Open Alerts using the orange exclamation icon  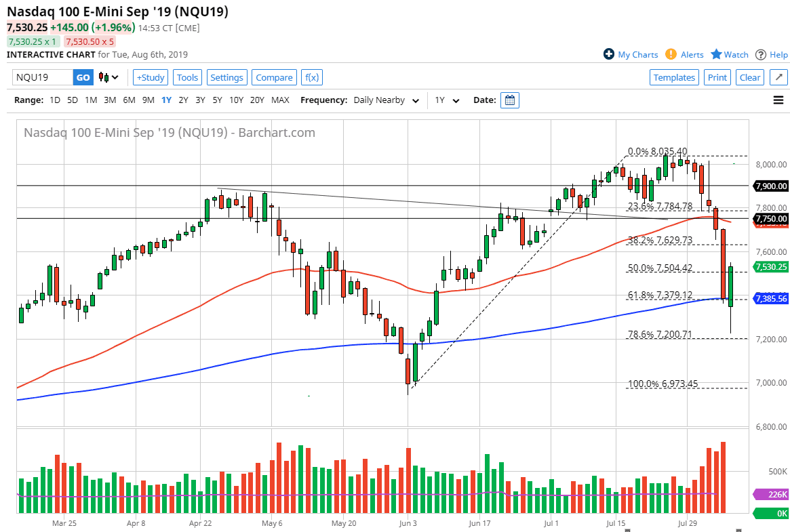[x=671, y=54]
